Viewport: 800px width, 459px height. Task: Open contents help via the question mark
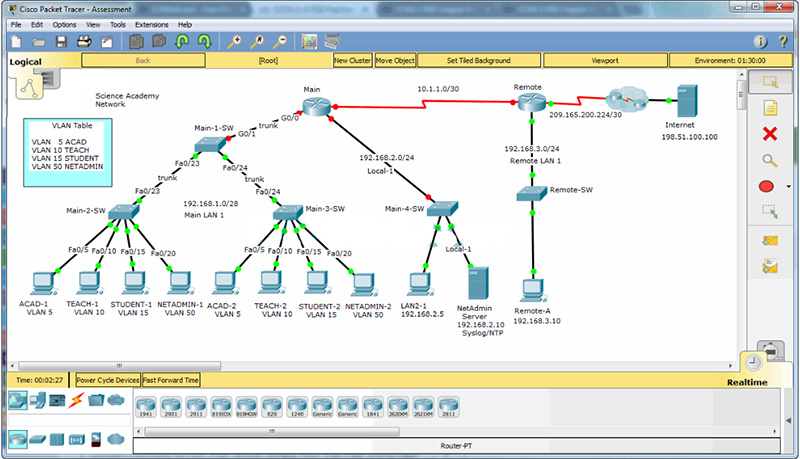click(783, 42)
